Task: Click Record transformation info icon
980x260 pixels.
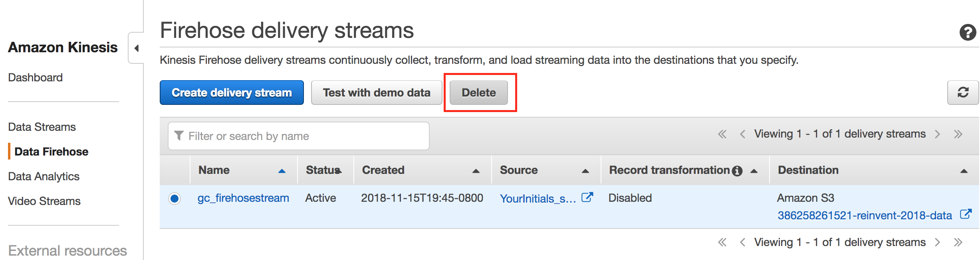Action: 737,171
